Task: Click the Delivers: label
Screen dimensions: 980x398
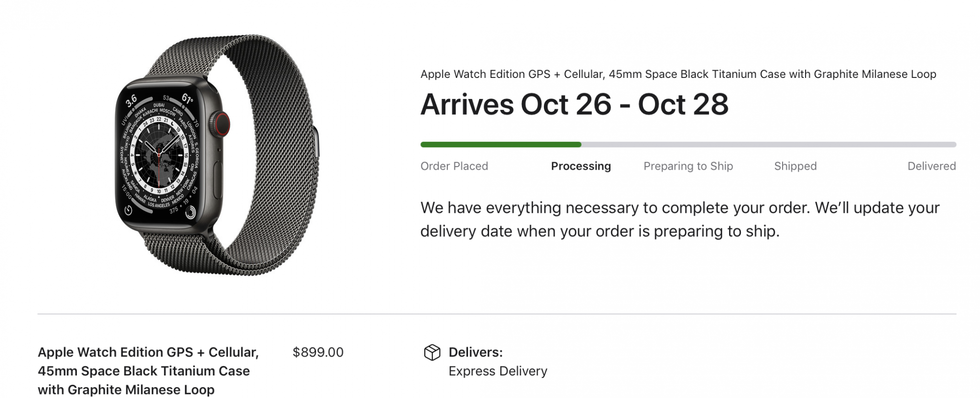Action: click(x=475, y=352)
